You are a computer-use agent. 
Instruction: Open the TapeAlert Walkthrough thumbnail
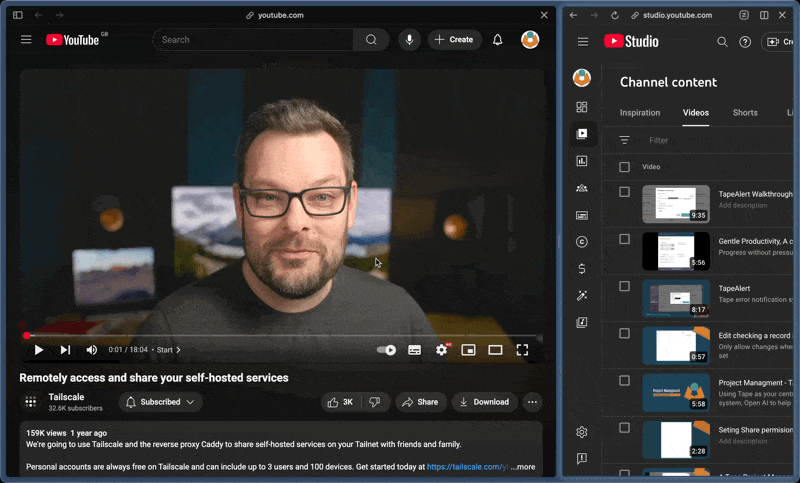676,204
